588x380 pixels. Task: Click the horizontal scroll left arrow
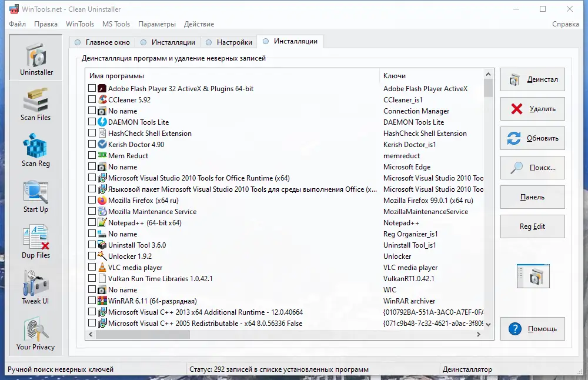pyautogui.click(x=91, y=334)
